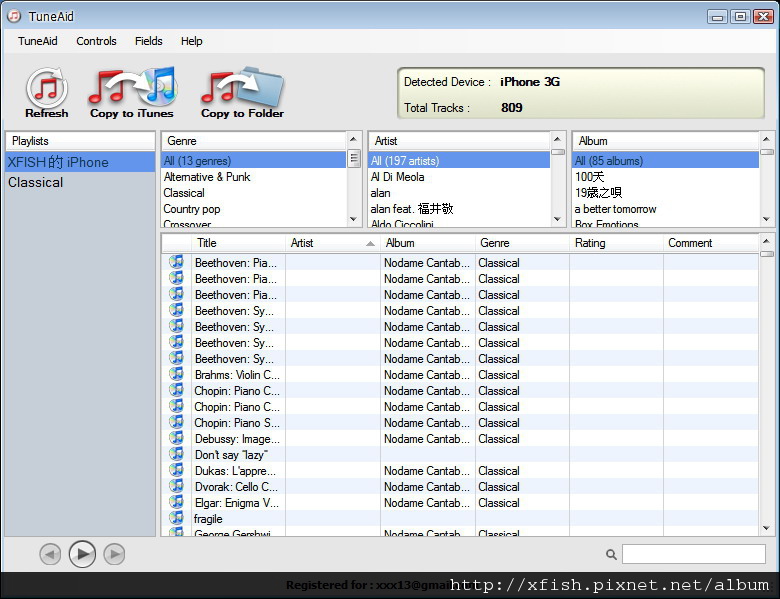Select the XFISH 的 iPhone playlist
The height and width of the screenshot is (599, 780).
(80, 162)
